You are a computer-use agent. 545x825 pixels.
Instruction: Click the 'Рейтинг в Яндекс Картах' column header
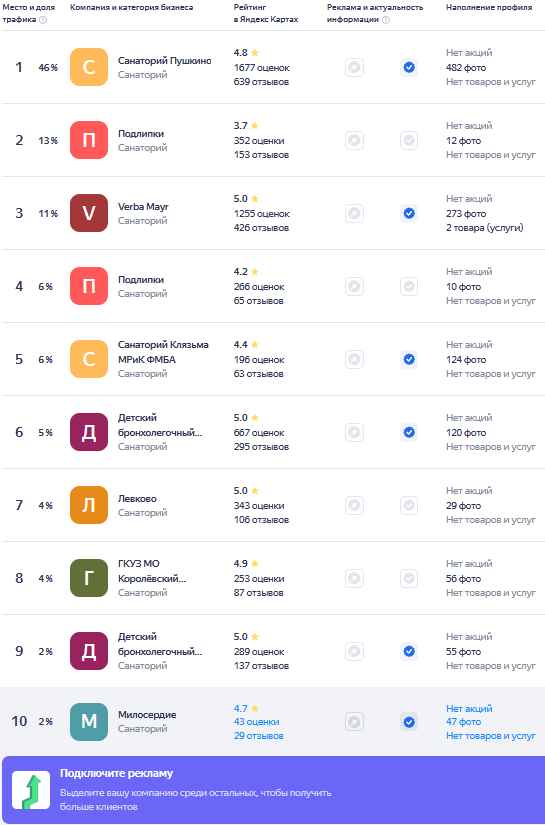[x=266, y=13]
